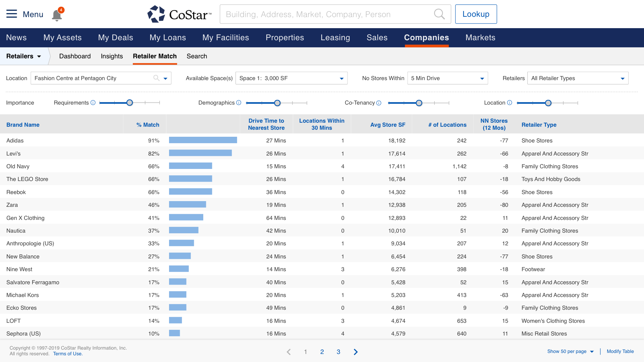Image resolution: width=644 pixels, height=362 pixels.
Task: Sort by Locations Within 30 Mins
Action: [322, 124]
